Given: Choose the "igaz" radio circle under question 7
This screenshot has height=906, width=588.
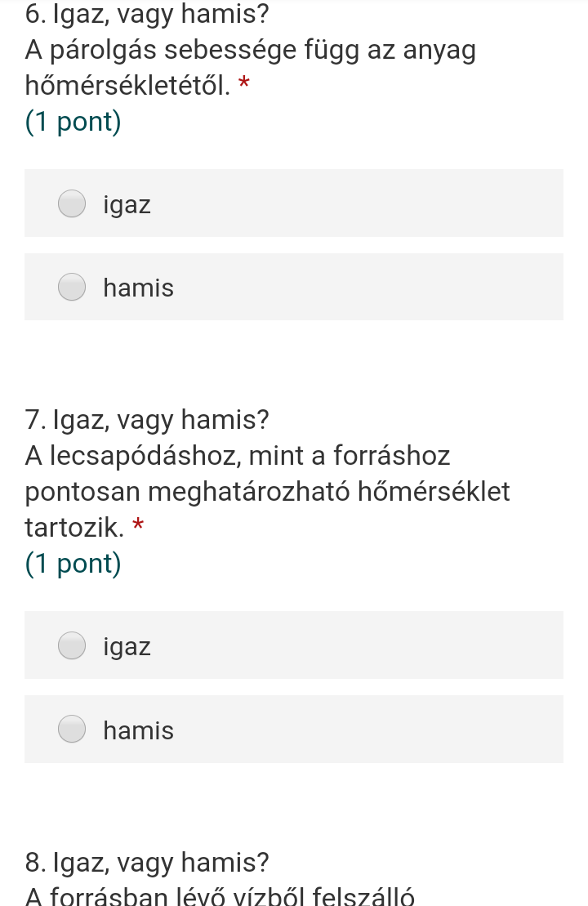Looking at the screenshot, I should (72, 645).
